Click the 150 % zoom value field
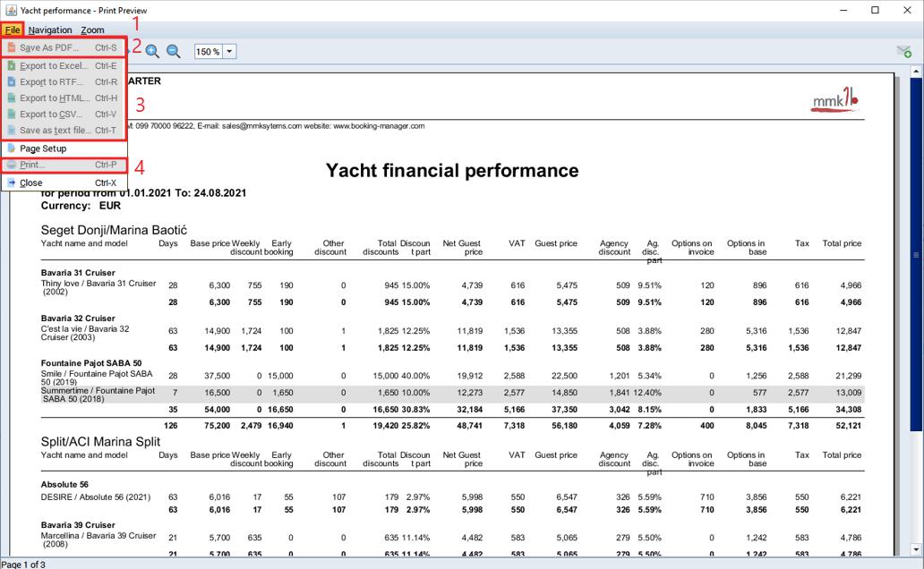This screenshot has width=924, height=569. [x=209, y=52]
